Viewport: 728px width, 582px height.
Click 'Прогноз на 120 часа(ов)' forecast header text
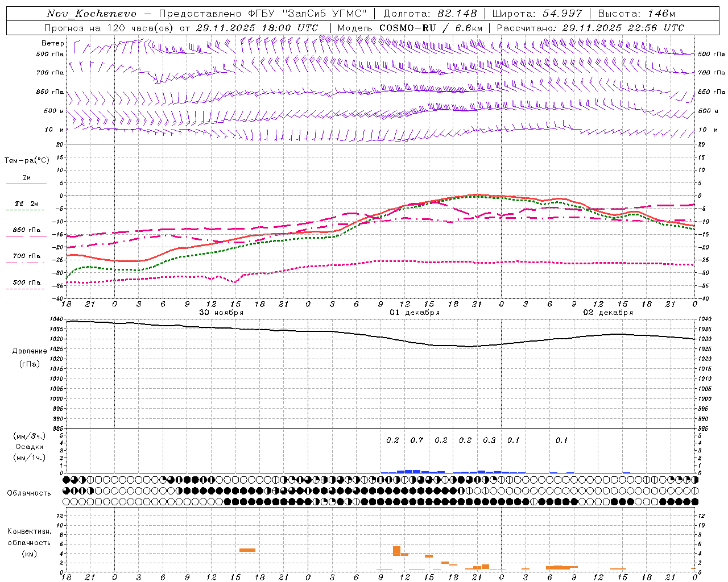click(110, 28)
